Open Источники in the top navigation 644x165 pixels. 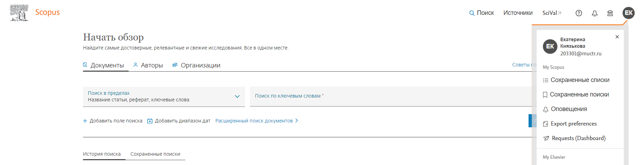tap(518, 13)
